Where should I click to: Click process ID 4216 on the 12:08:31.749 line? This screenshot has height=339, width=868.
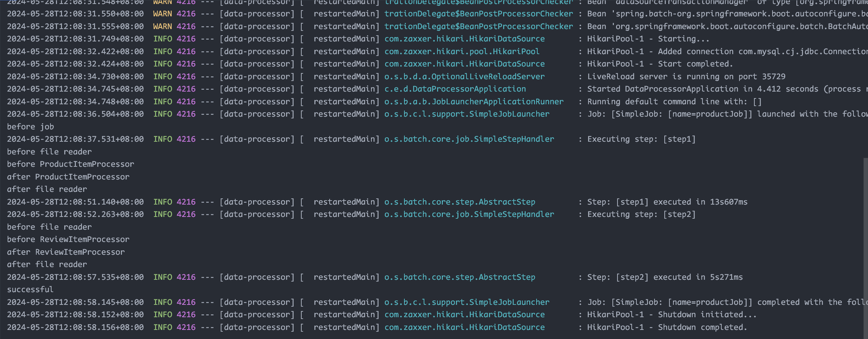[x=186, y=39]
